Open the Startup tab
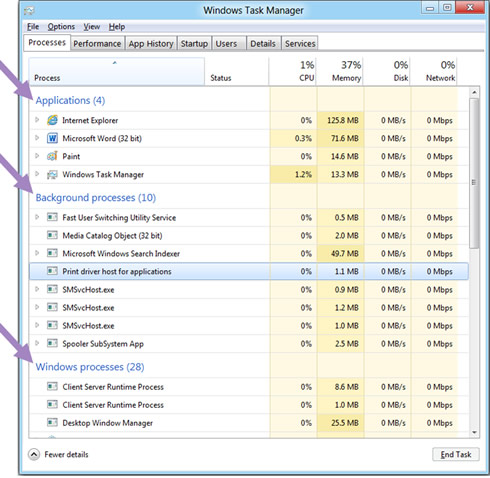 (194, 44)
